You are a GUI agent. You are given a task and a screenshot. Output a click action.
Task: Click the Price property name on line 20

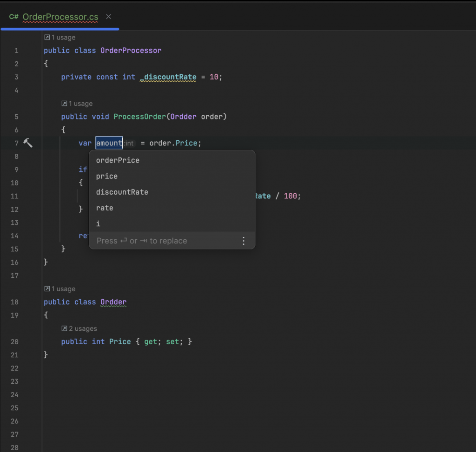click(x=120, y=342)
